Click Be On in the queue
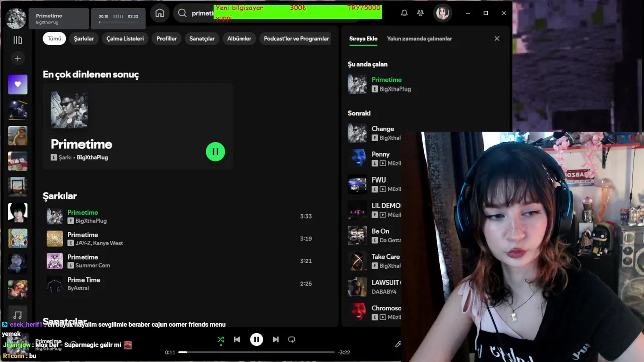This screenshot has height=362, width=644. 380,231
